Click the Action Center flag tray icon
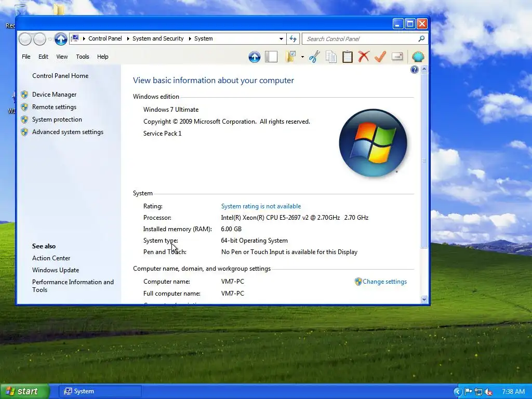The width and height of the screenshot is (532, 399). pyautogui.click(x=468, y=392)
